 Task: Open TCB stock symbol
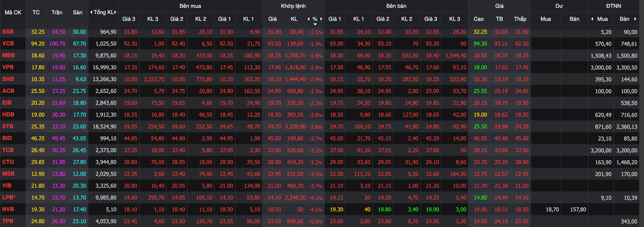tap(8, 150)
